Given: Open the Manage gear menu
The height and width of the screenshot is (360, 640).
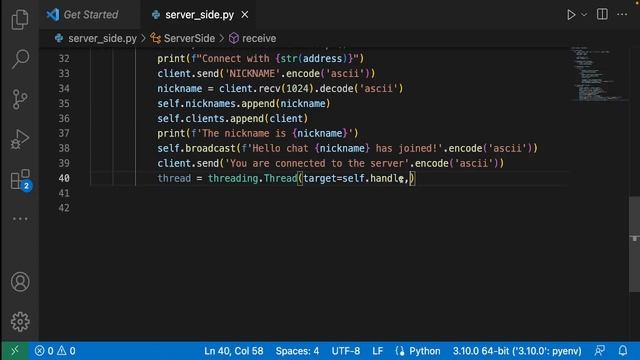Looking at the screenshot, I should coord(20,322).
